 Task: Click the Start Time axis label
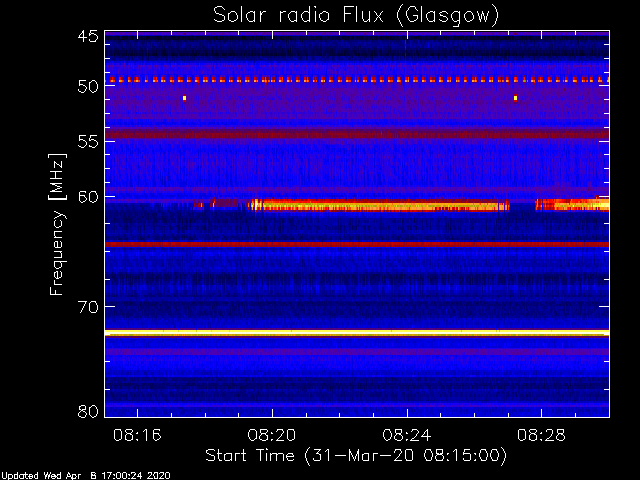tap(356, 456)
